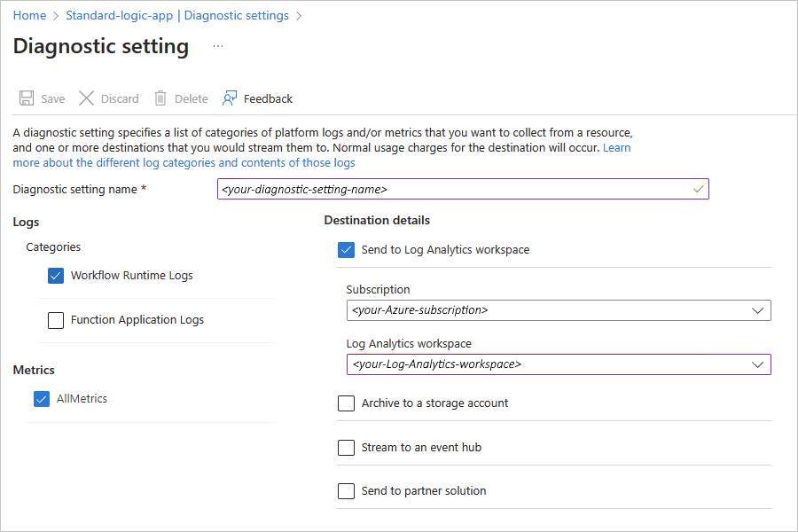Enable Send to partner solution
Image resolution: width=798 pixels, height=532 pixels.
point(346,490)
